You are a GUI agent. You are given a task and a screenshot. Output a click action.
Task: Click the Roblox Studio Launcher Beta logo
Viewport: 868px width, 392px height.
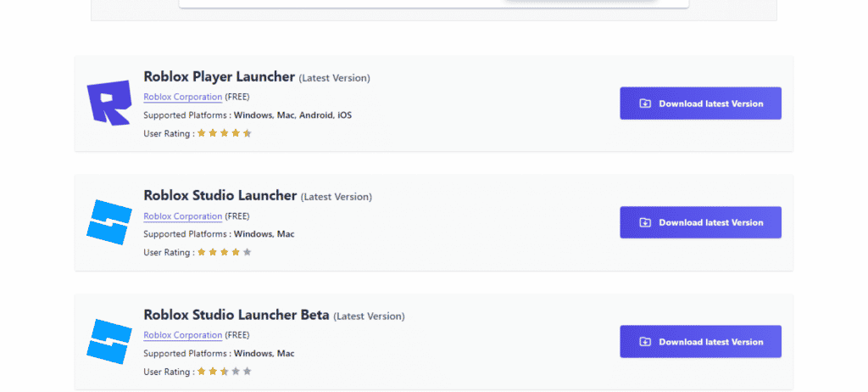pyautogui.click(x=109, y=341)
